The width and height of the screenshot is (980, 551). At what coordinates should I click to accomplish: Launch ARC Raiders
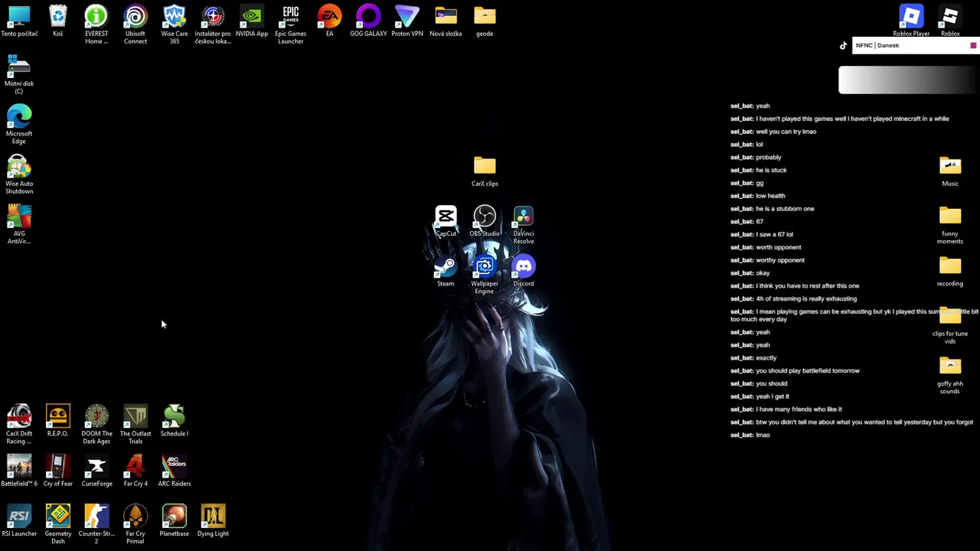pos(175,471)
